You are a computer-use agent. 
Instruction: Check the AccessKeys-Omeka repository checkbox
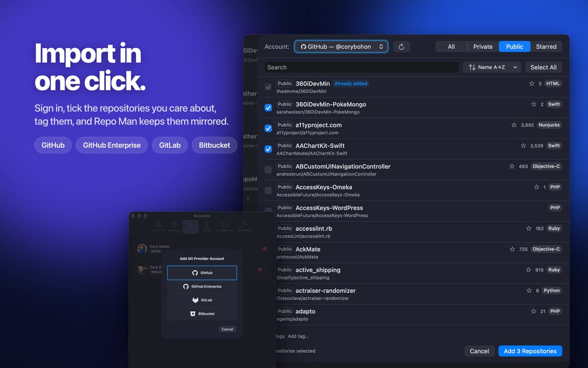(268, 190)
